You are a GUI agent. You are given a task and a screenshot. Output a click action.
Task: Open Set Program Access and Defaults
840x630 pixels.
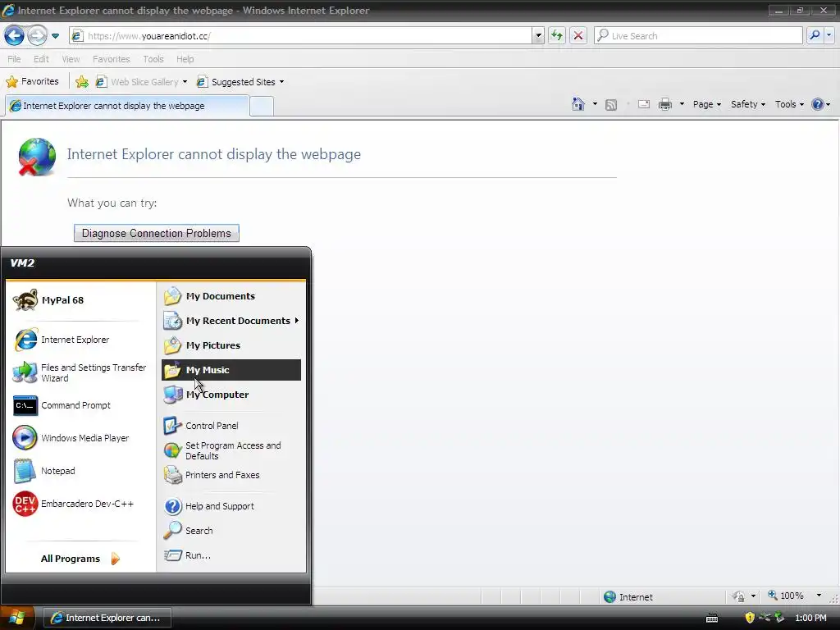click(x=231, y=450)
